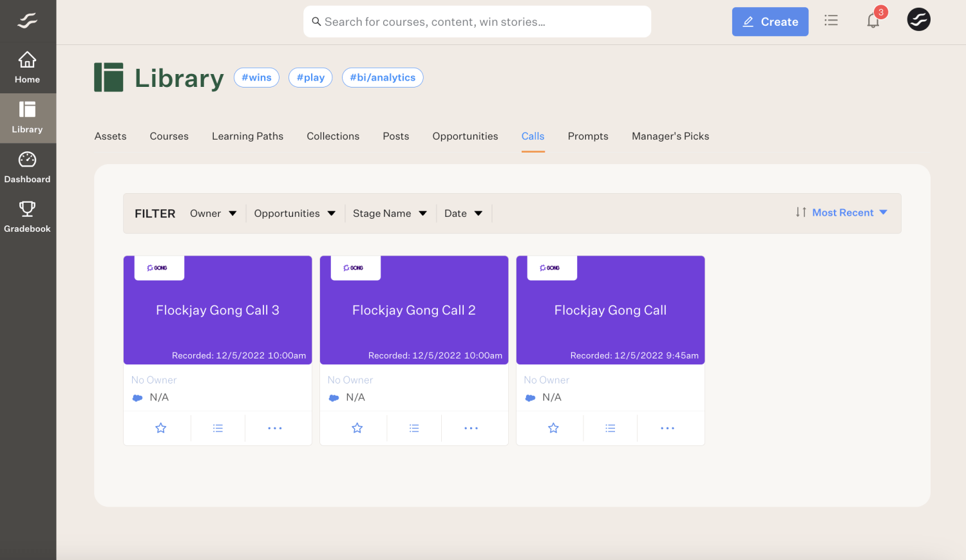The image size is (966, 560).
Task: Select the Manager's Picks tab
Action: (670, 136)
